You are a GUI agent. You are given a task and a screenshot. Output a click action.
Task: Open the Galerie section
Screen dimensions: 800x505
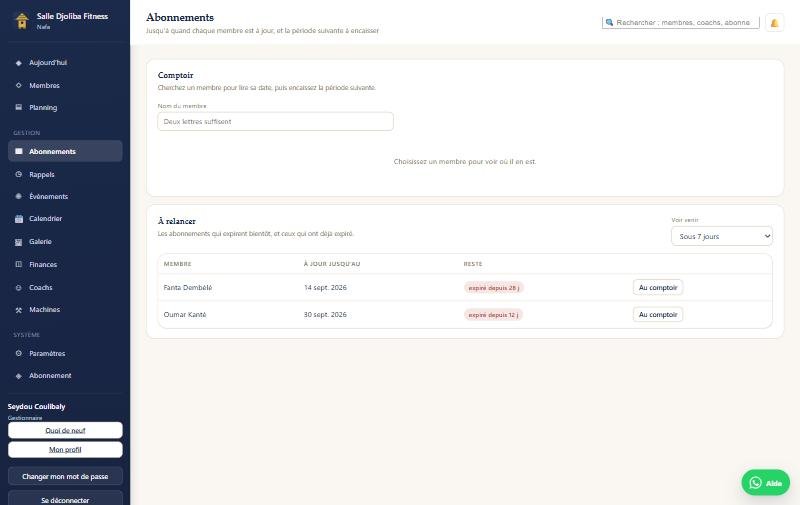[65, 242]
